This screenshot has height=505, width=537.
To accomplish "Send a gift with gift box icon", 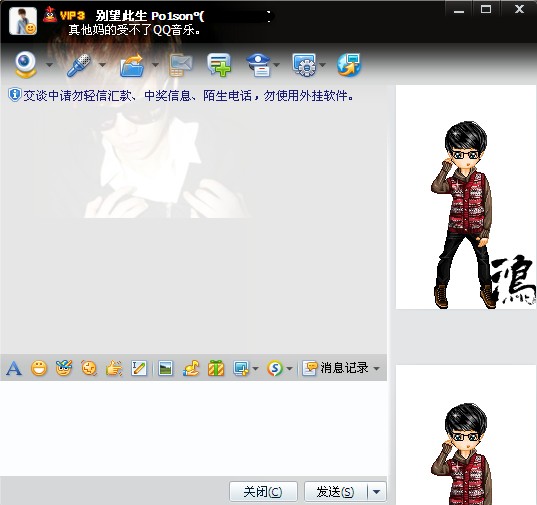I will pos(216,368).
